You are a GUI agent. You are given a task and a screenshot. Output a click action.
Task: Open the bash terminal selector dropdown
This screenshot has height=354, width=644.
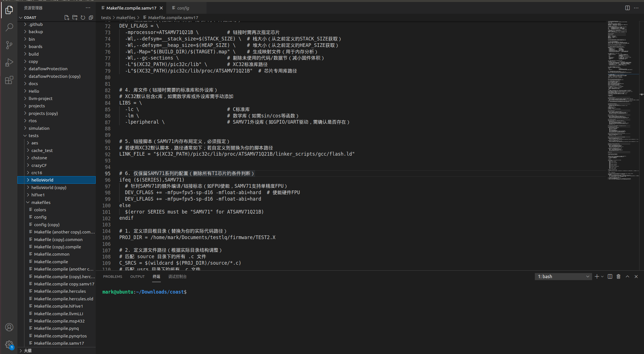[563, 276]
